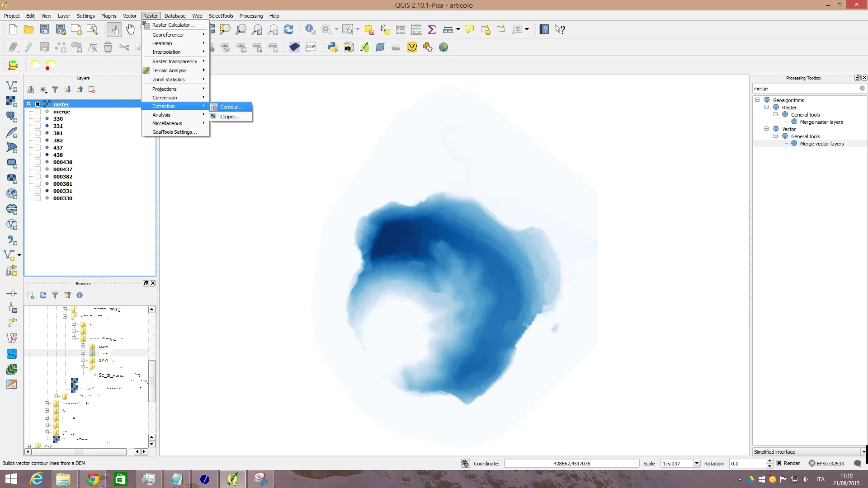Expand the raster group in Layers panel

point(28,104)
